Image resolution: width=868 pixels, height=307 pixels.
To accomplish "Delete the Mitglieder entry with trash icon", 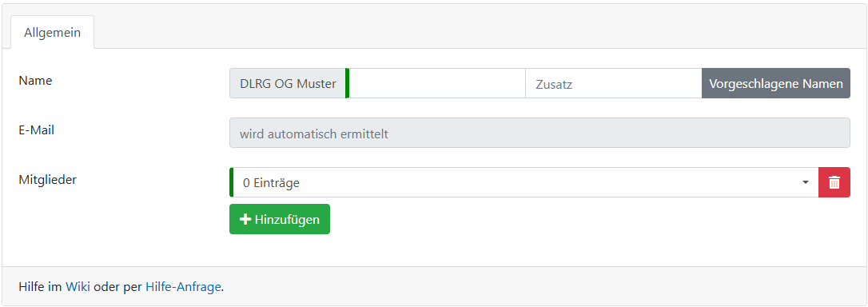I will coord(834,182).
